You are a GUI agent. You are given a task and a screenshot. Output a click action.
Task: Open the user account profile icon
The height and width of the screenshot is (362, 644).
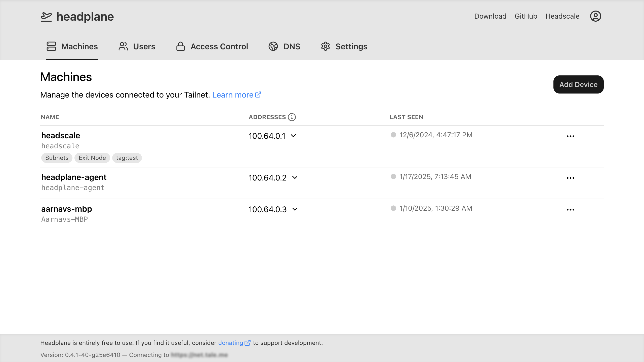(595, 16)
